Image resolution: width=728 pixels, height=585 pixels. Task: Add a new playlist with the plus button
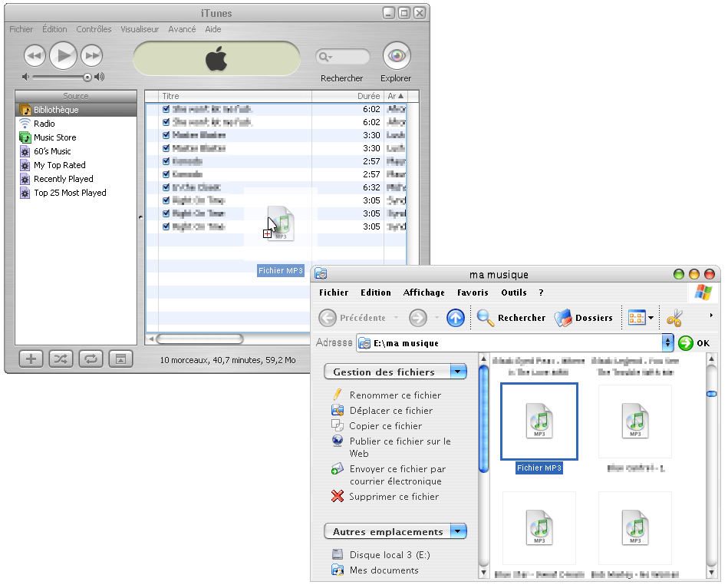point(31,359)
